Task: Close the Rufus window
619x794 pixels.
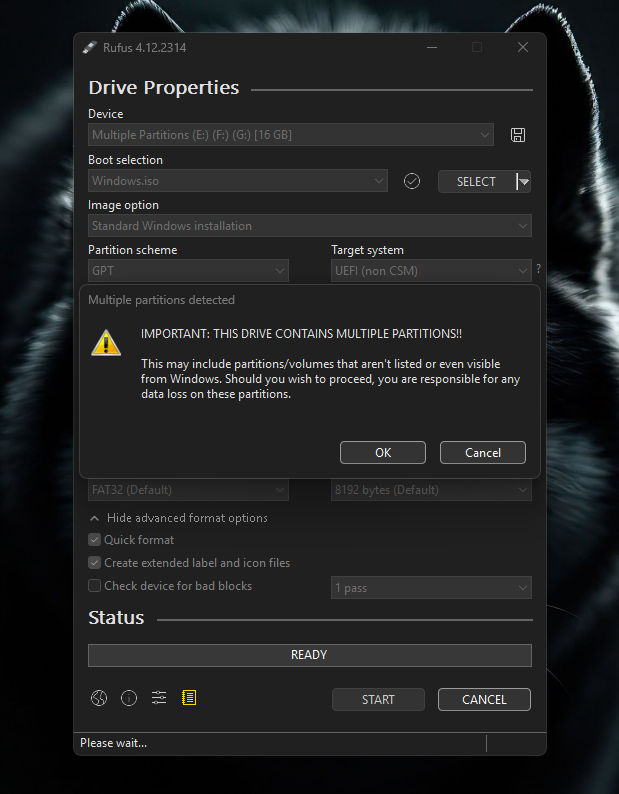Action: tap(523, 48)
